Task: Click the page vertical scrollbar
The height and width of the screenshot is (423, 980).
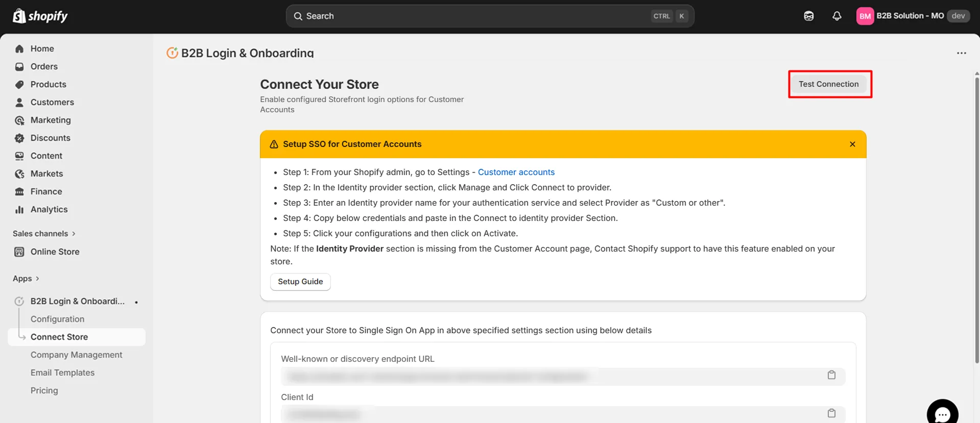Action: tap(976, 219)
